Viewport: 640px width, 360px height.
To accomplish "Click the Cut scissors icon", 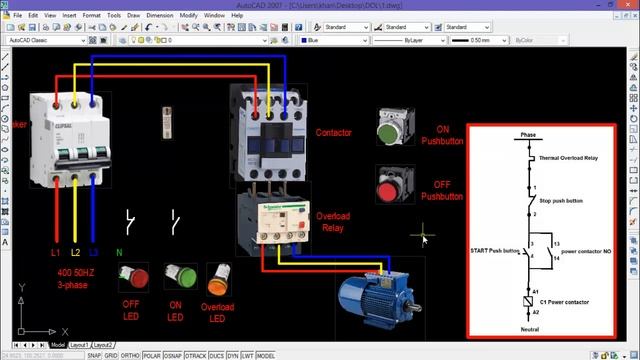I will (92, 27).
